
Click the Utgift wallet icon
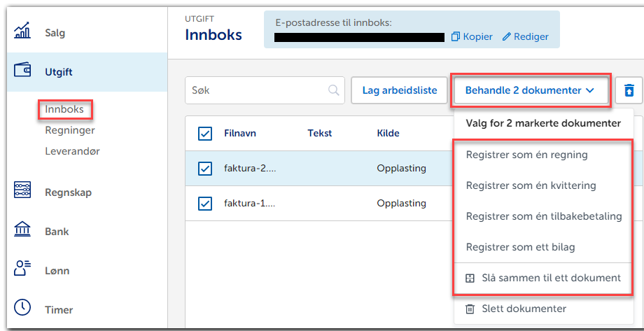(22, 71)
